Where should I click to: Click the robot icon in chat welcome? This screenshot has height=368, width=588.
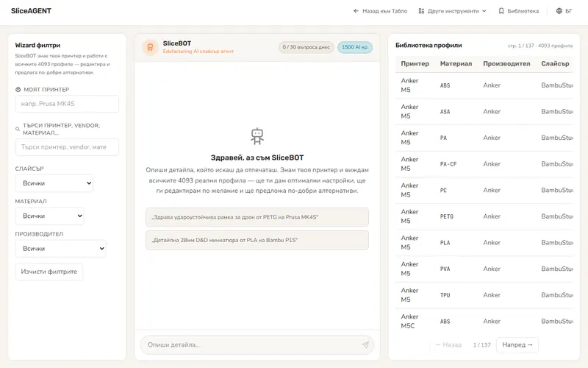pyautogui.click(x=257, y=136)
